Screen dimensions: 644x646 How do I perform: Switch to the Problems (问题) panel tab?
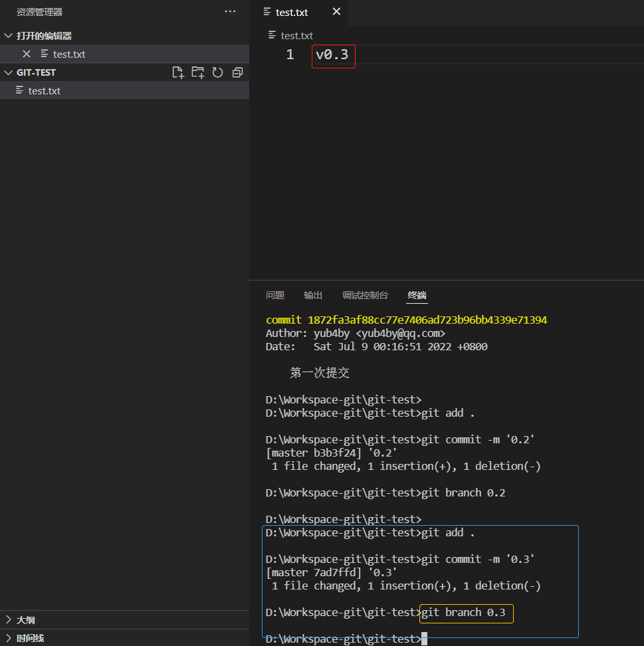pyautogui.click(x=275, y=295)
